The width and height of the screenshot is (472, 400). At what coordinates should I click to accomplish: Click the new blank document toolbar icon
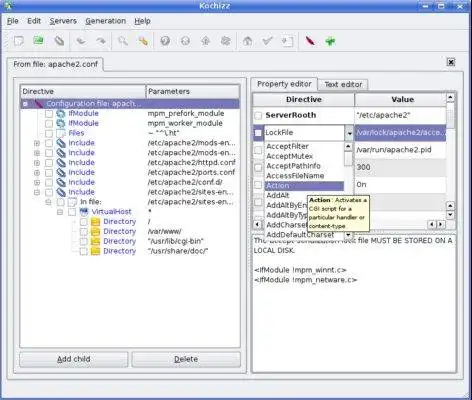click(x=19, y=41)
